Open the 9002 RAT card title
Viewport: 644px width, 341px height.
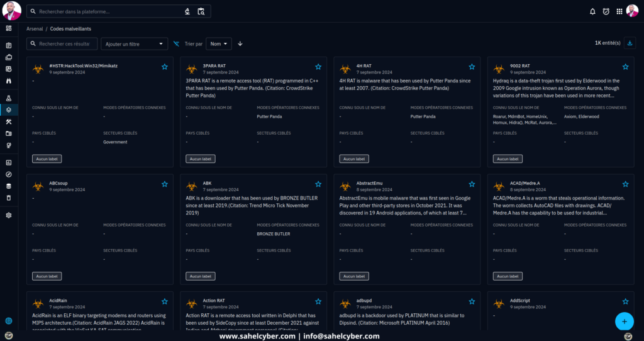coord(520,65)
